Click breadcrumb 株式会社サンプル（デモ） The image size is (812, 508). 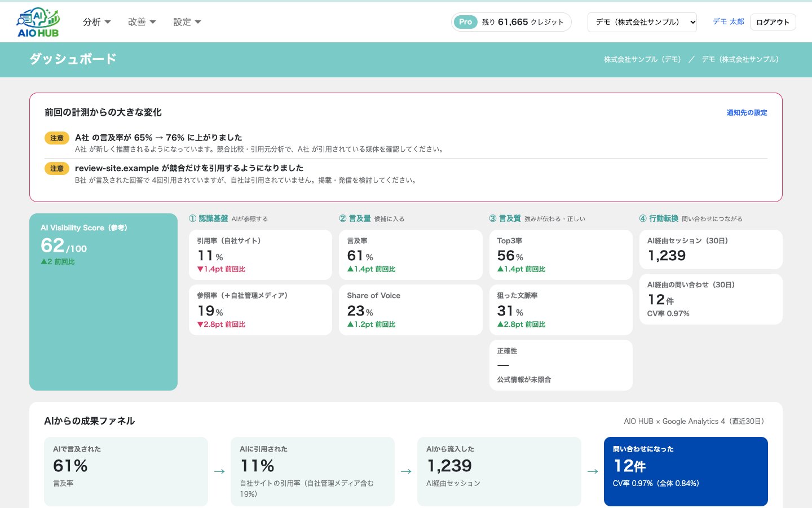point(642,59)
